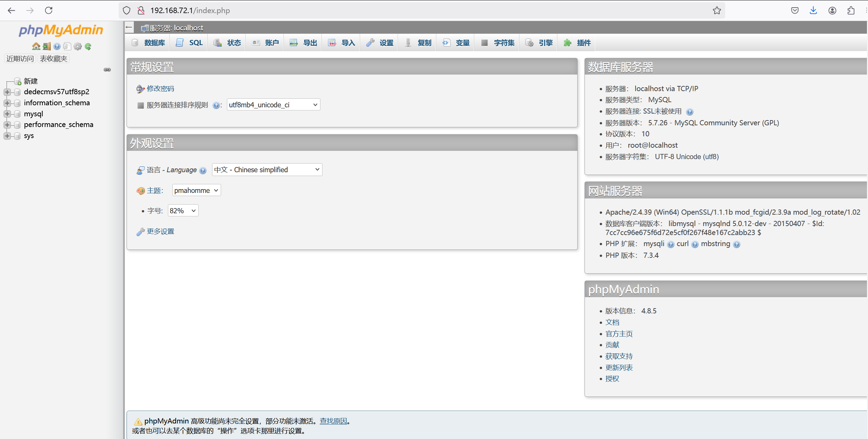Screen dimensions: 868x439
Task: Open the 获取支持 link
Action: coord(619,357)
